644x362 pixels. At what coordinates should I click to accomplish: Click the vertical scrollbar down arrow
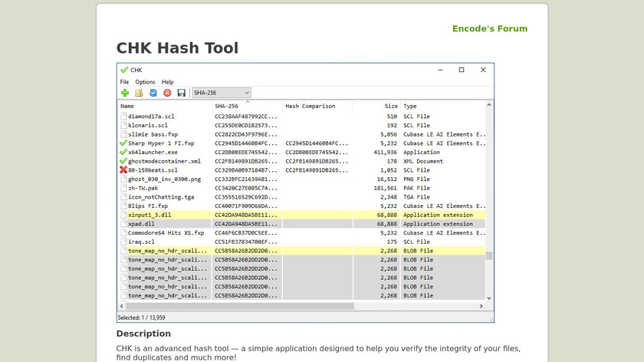489,298
